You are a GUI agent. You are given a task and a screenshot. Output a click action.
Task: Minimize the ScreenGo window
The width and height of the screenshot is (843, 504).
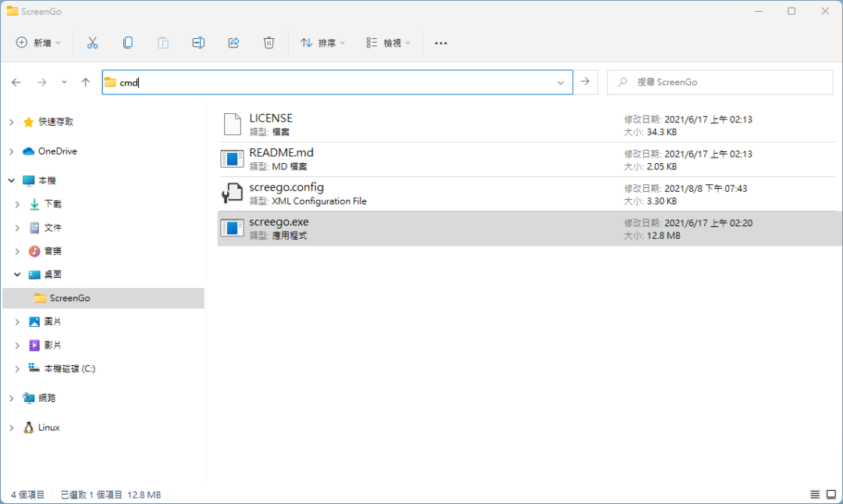tap(759, 11)
